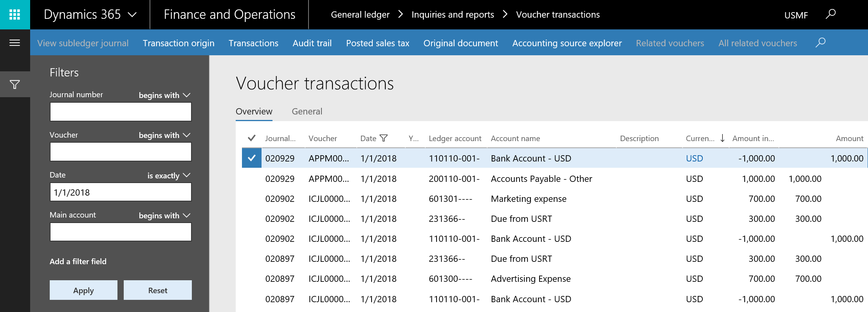Toggle the select-all checkmark in grid header

click(252, 138)
